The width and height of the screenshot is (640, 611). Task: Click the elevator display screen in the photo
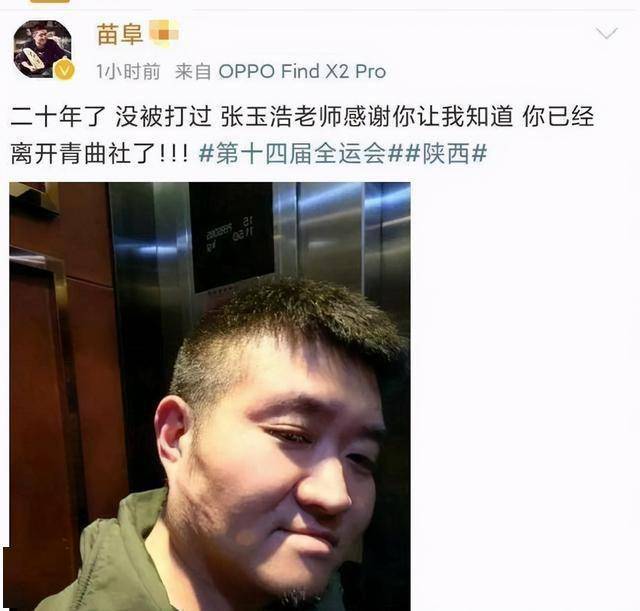click(x=232, y=237)
